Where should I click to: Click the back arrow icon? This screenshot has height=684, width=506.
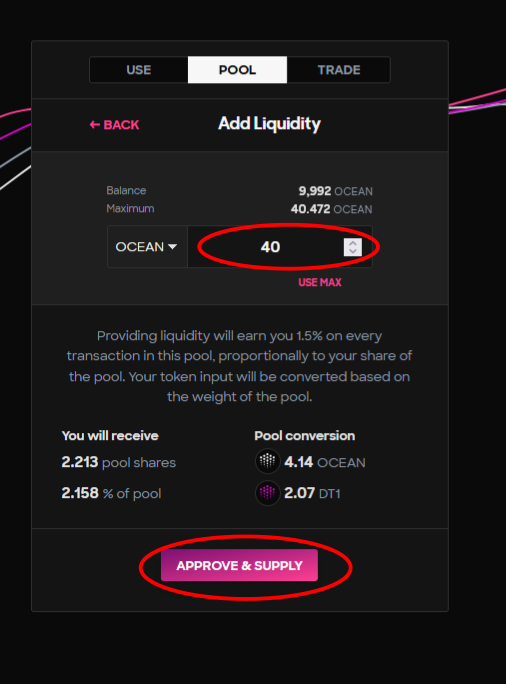[95, 125]
